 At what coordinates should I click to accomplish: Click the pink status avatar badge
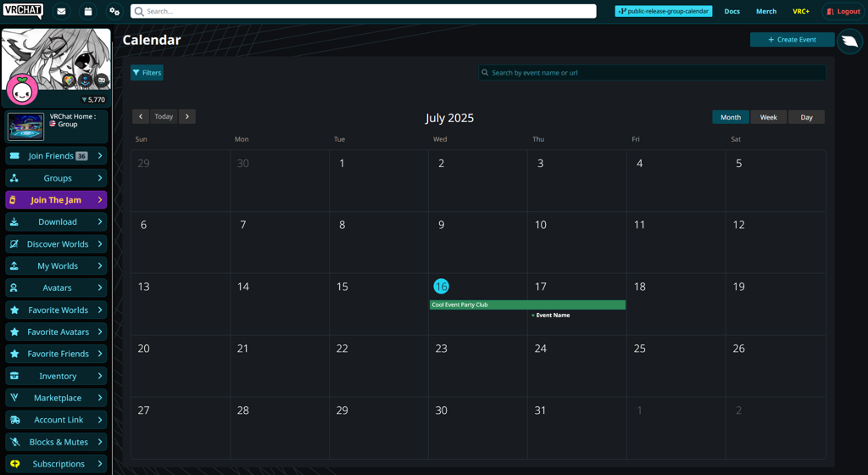22,90
